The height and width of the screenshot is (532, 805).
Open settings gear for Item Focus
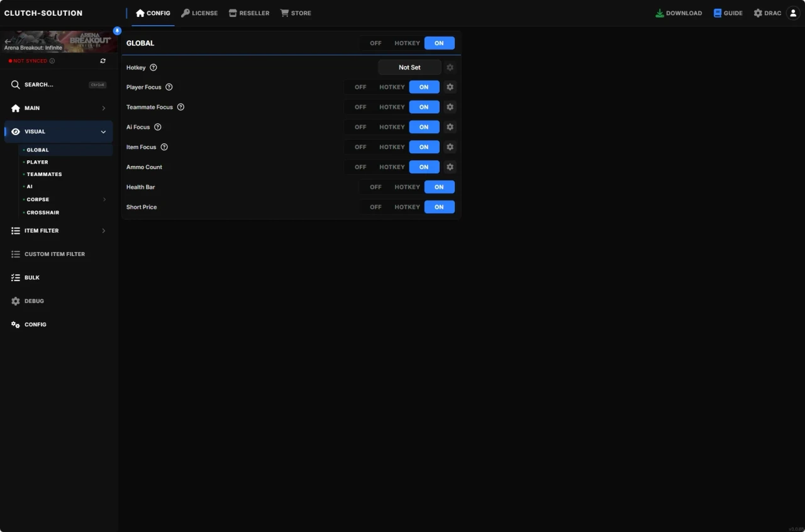pos(450,147)
